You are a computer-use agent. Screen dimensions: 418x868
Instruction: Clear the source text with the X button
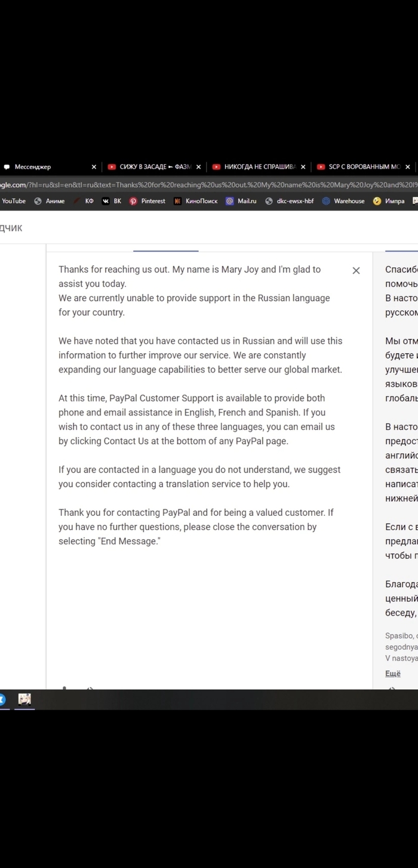[x=356, y=271]
